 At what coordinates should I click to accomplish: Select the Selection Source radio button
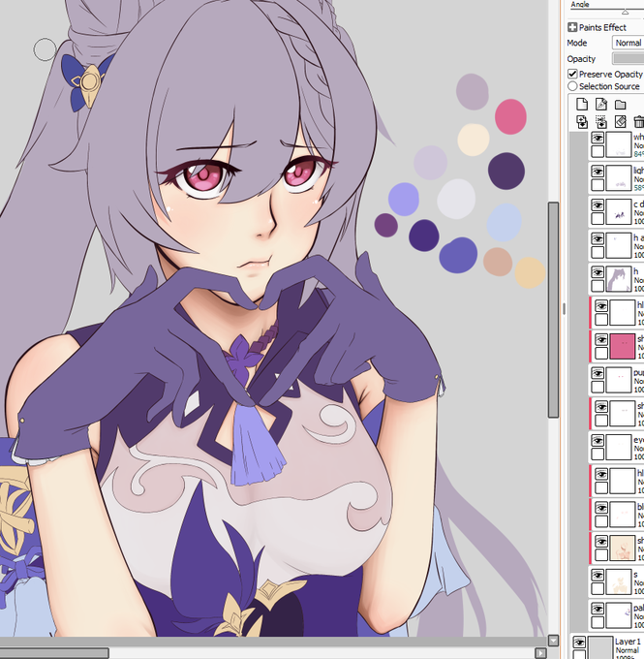572,86
